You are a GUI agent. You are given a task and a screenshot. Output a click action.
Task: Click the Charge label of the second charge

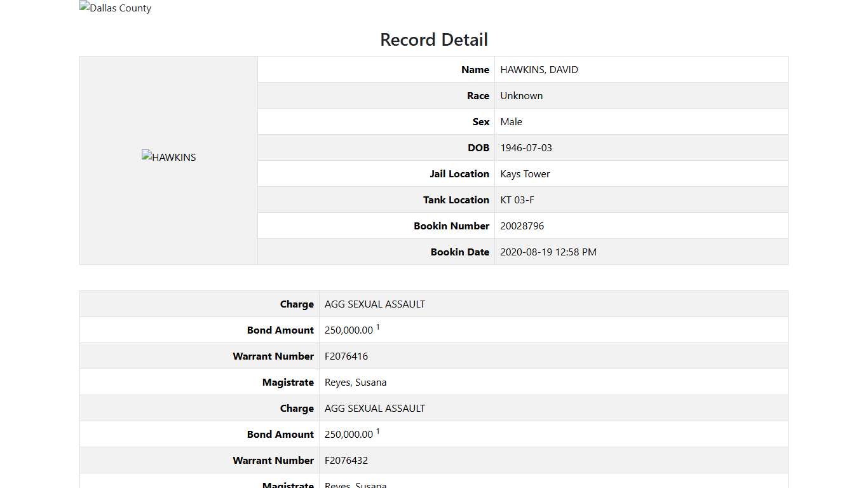click(297, 408)
